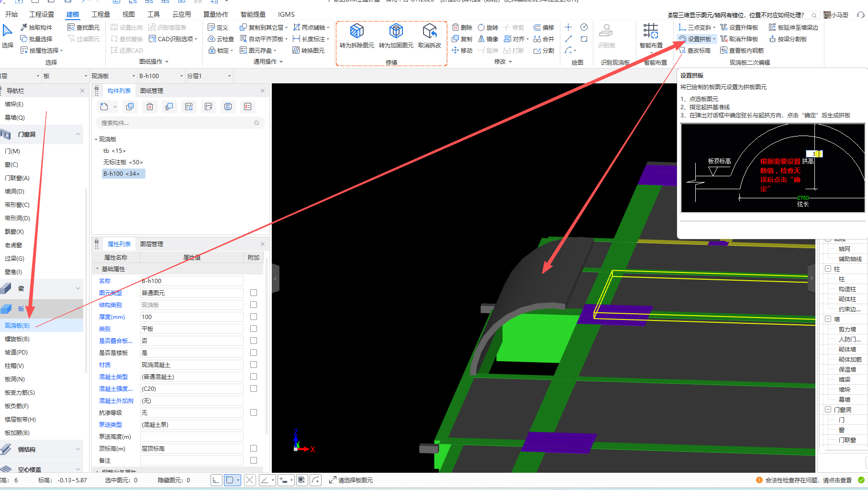Click 查改标高 elevation edit tool
868x490 pixels.
pos(695,50)
